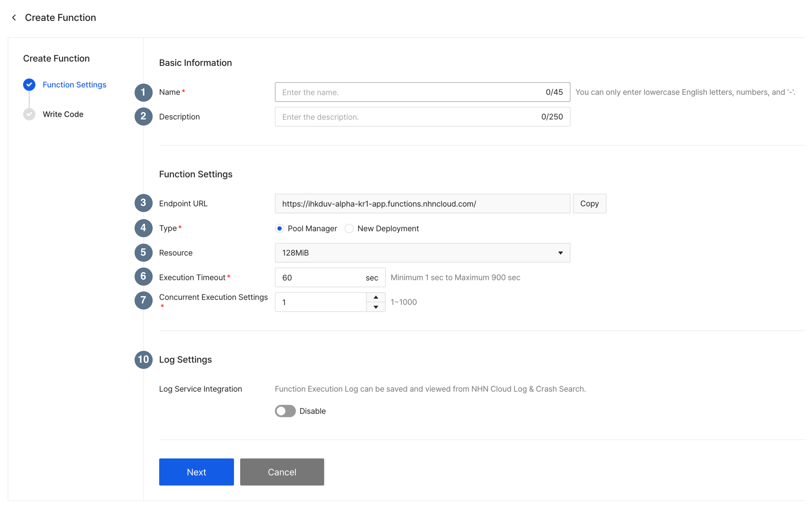
Task: Select the Pool Manager radio button
Action: click(279, 229)
